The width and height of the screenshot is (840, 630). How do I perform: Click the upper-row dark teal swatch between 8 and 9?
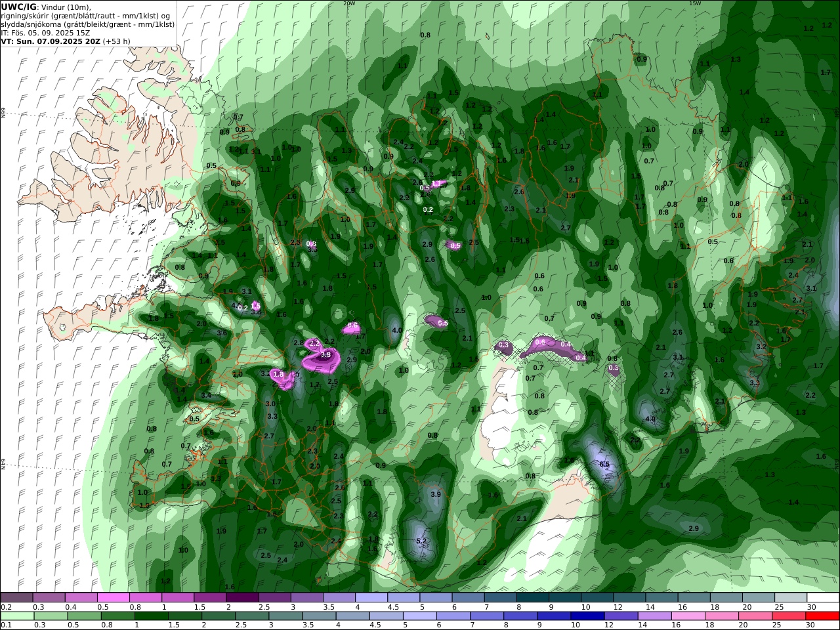click(533, 598)
